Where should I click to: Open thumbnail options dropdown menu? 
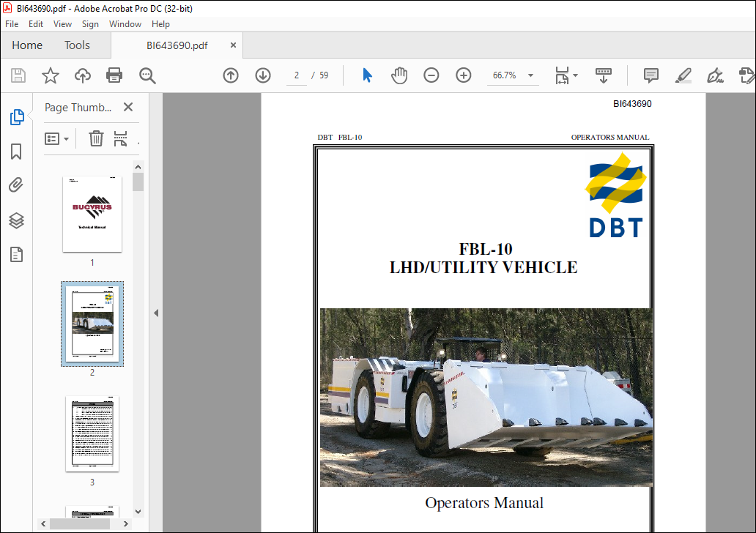[x=57, y=139]
